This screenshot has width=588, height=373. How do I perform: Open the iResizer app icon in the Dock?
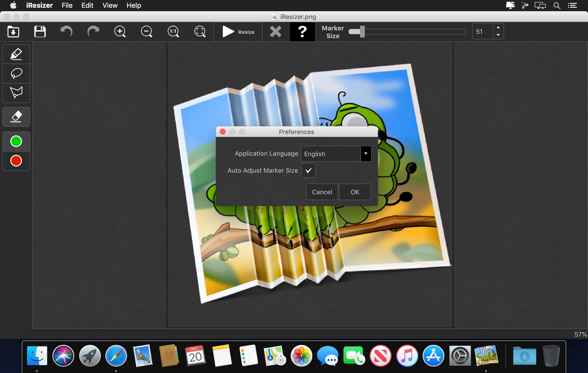point(486,356)
